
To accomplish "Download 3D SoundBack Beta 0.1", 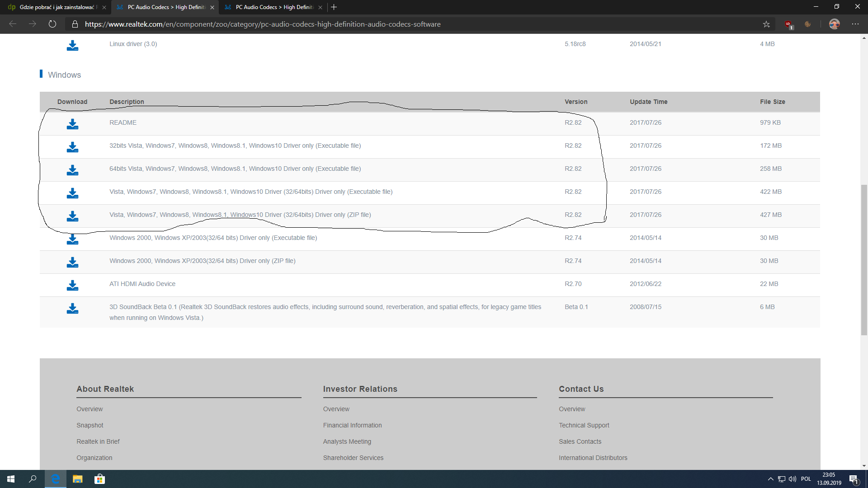I will click(72, 308).
